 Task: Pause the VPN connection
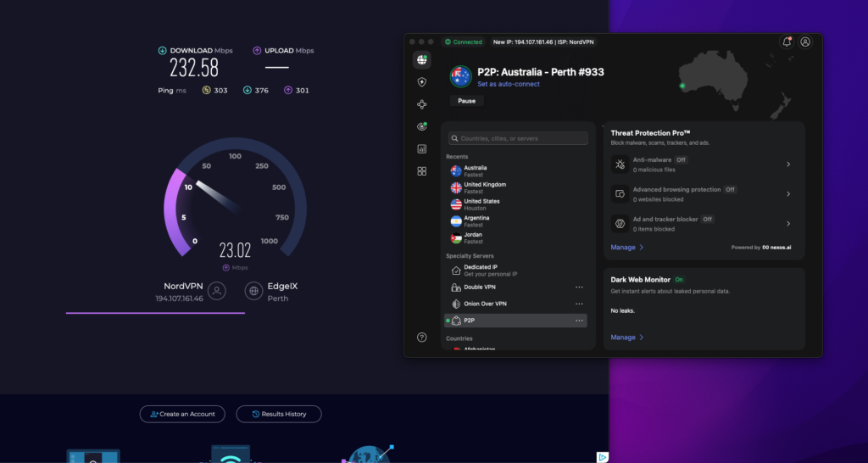[467, 101]
